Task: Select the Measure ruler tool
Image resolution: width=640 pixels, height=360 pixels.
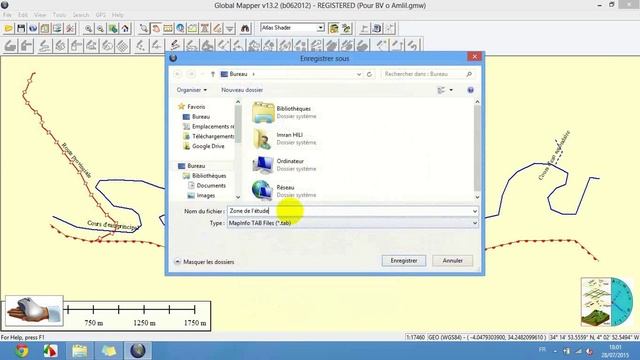Action: tap(168, 28)
